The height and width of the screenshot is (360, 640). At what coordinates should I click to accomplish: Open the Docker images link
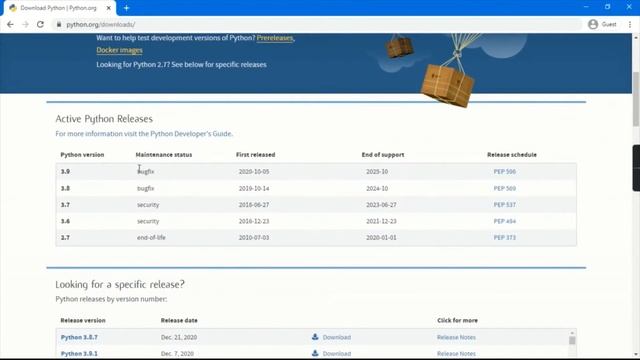click(x=119, y=50)
